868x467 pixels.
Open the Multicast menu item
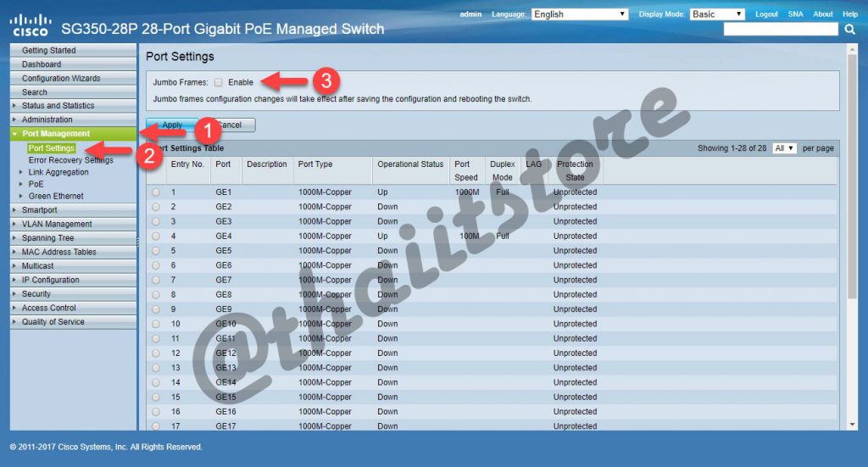pos(73,266)
